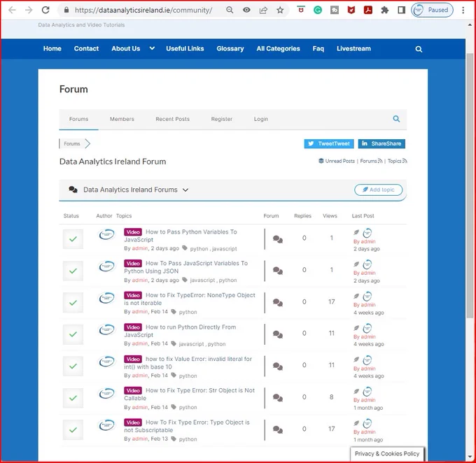Open the Unread Posts link

point(337,161)
